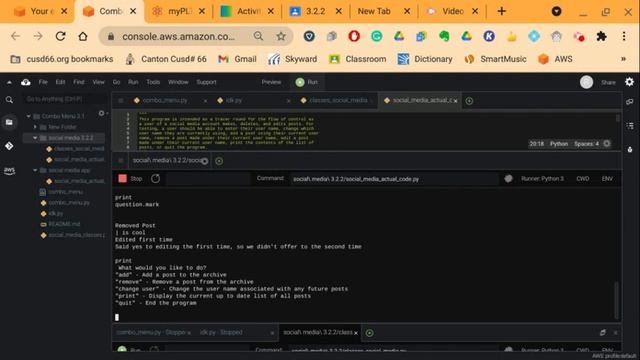The height and width of the screenshot is (360, 640).
Task: Click the code editor vertical scrollbar
Action: (618, 118)
